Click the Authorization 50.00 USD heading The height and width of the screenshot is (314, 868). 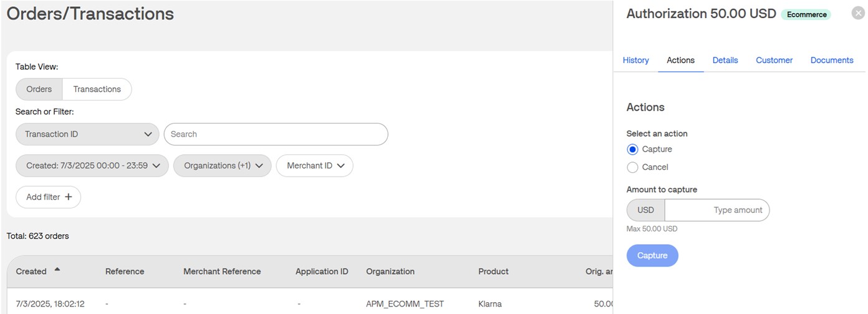click(701, 14)
